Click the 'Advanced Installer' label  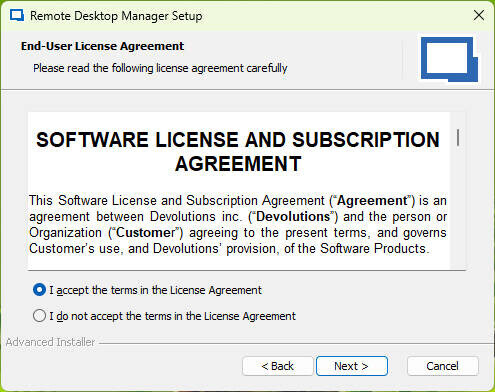coord(50,342)
